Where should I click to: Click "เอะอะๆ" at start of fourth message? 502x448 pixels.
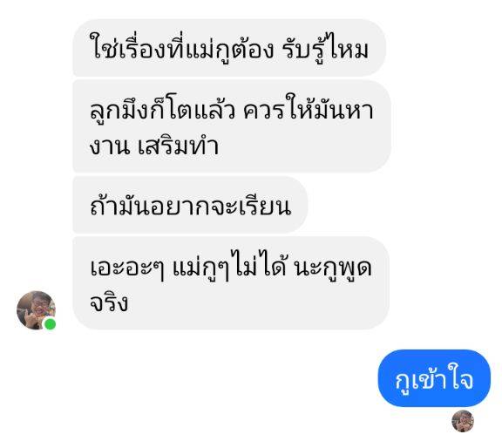tap(127, 268)
